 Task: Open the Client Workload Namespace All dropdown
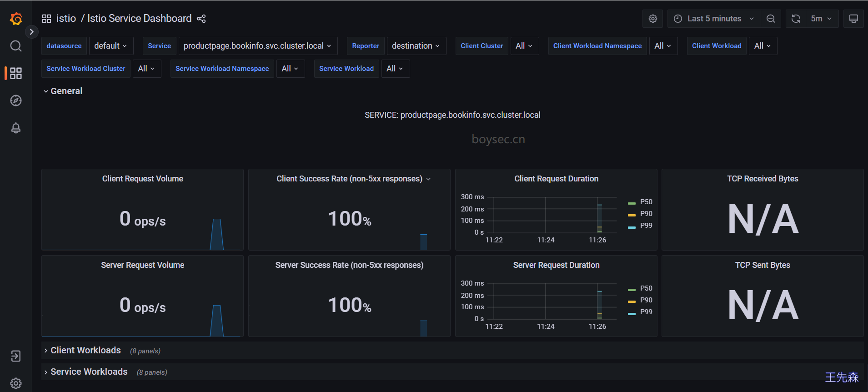663,46
